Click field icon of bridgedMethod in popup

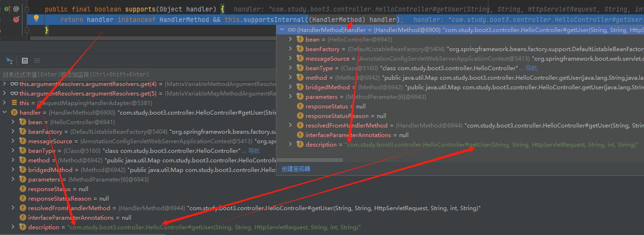pos(300,87)
